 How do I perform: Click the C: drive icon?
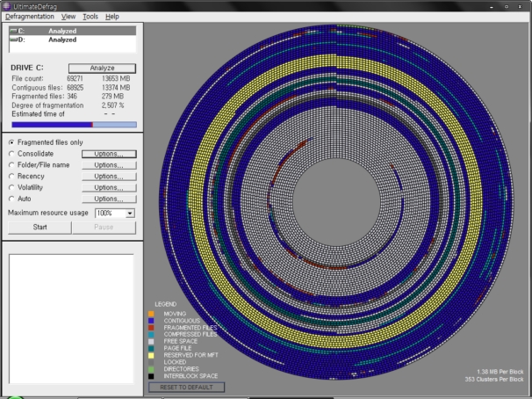(x=13, y=31)
